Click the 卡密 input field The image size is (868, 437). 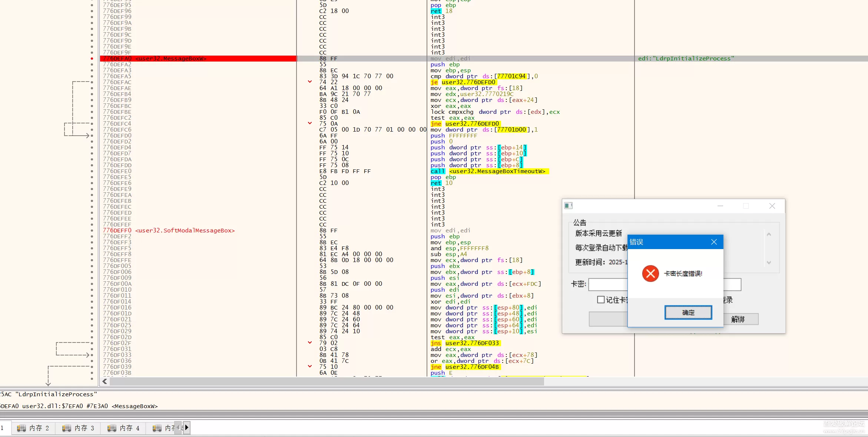(x=608, y=284)
